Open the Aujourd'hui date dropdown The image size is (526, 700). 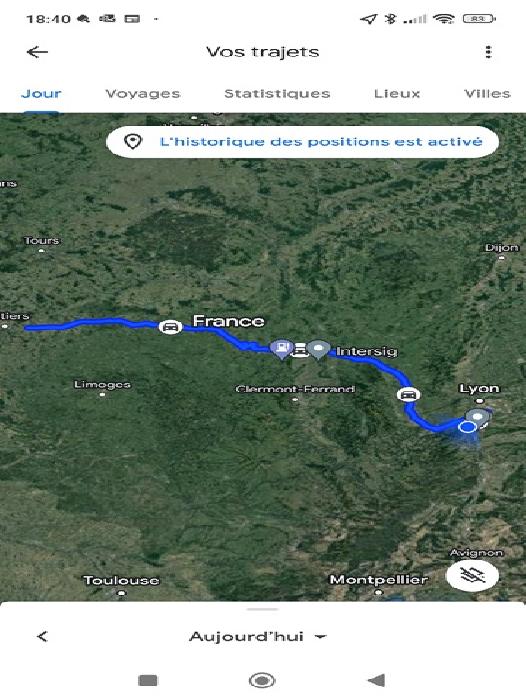258,636
